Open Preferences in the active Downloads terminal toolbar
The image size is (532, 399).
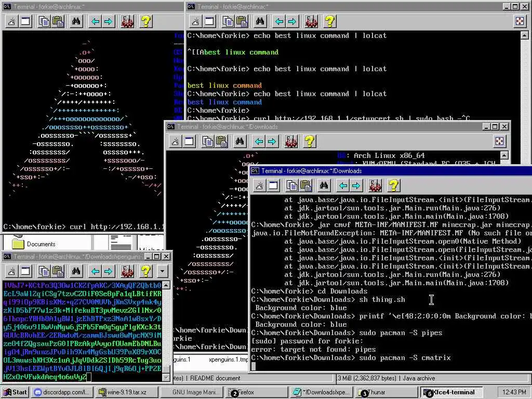click(375, 185)
